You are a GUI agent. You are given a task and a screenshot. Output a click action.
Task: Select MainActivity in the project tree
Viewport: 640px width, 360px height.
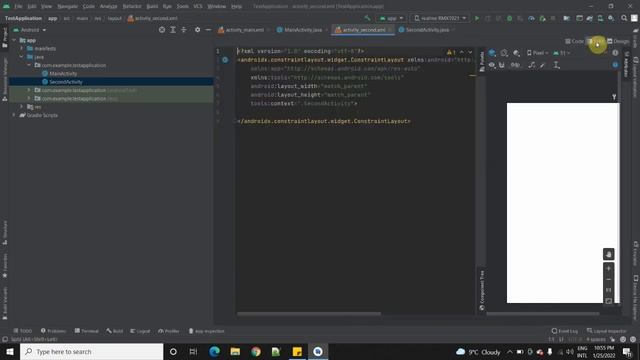[63, 73]
